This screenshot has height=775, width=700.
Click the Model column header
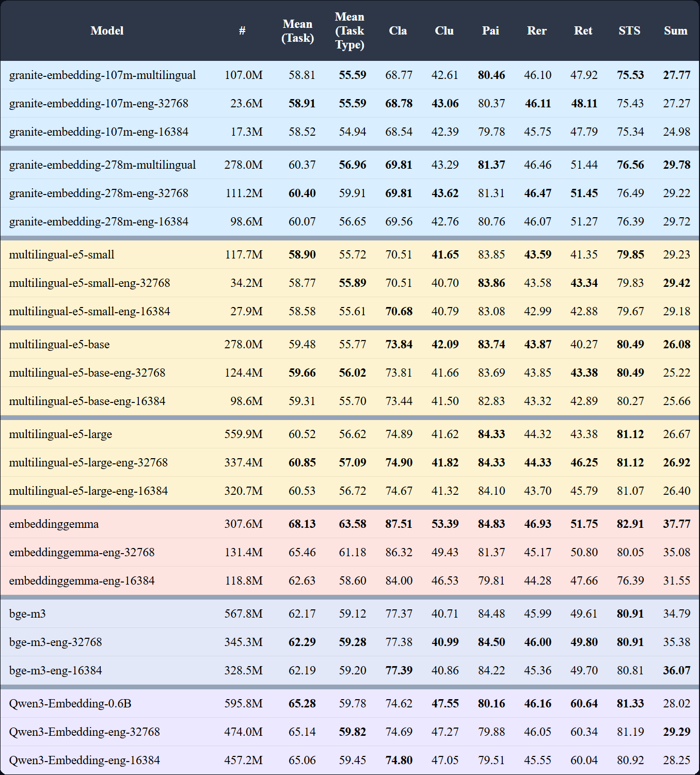pos(107,31)
